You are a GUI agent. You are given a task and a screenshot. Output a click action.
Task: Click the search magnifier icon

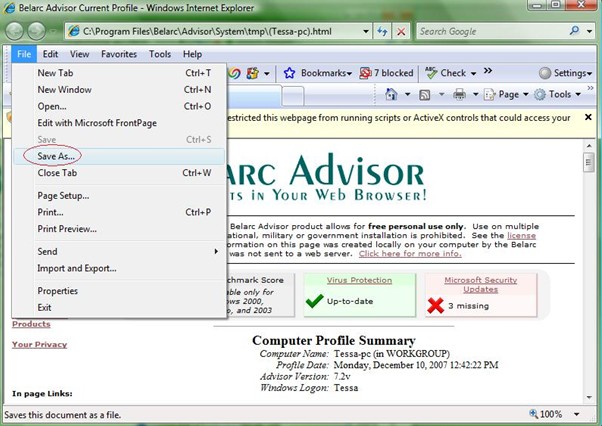point(574,31)
